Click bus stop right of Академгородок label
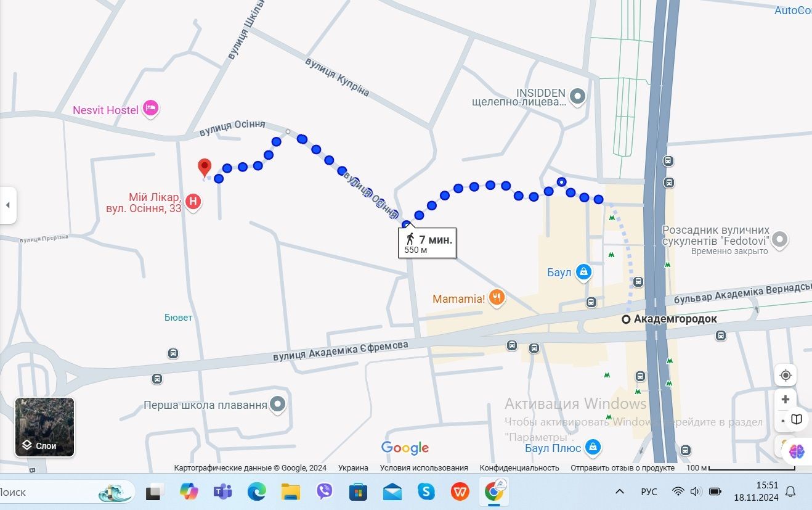Image resolution: width=812 pixels, height=510 pixels. (721, 335)
